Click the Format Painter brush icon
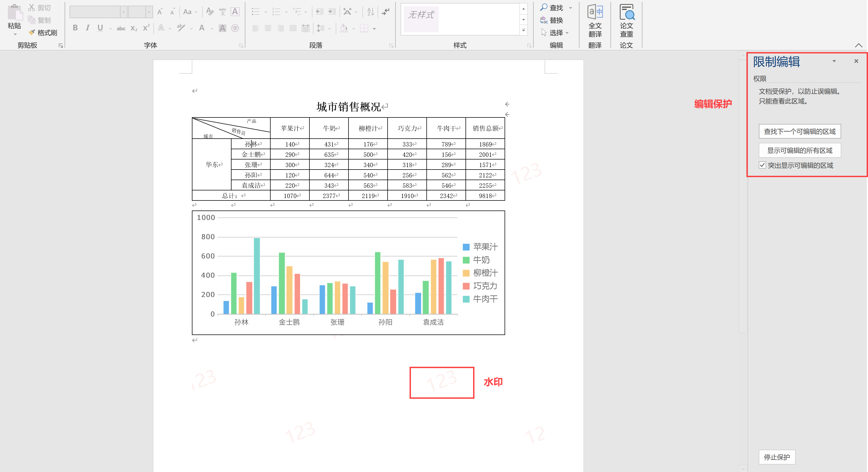868x472 pixels. tap(32, 32)
